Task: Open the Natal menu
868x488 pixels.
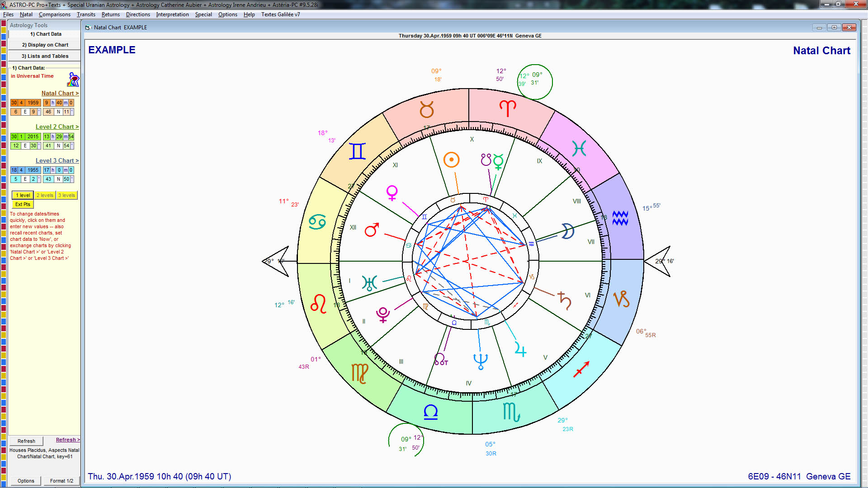Action: pos(26,14)
